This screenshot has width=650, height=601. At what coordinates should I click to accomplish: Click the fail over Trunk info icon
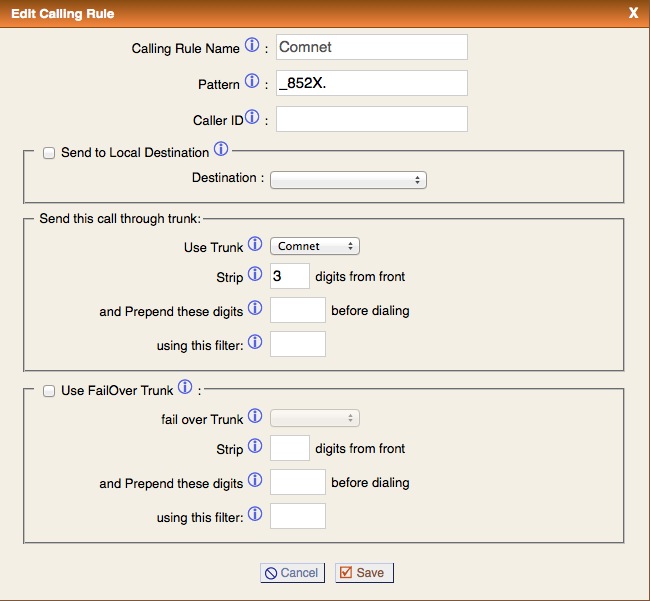pyautogui.click(x=255, y=417)
